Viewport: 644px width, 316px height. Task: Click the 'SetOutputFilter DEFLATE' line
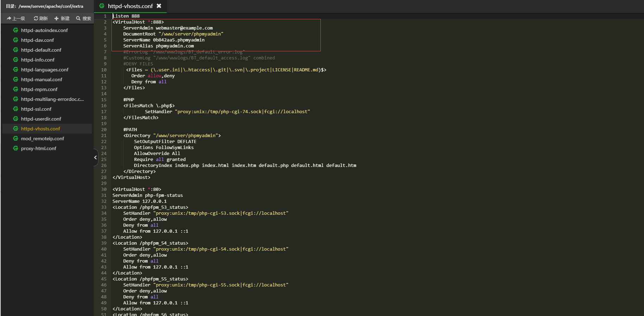[x=165, y=142]
